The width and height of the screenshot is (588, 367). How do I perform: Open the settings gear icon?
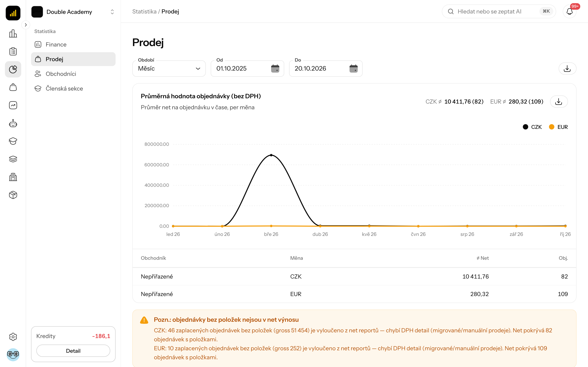tap(13, 337)
